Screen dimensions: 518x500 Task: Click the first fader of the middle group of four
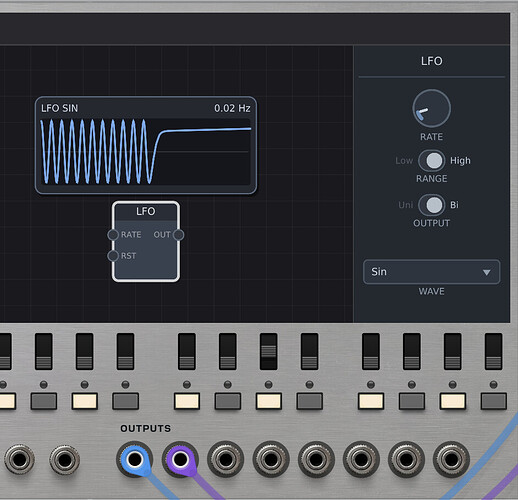(x=187, y=351)
